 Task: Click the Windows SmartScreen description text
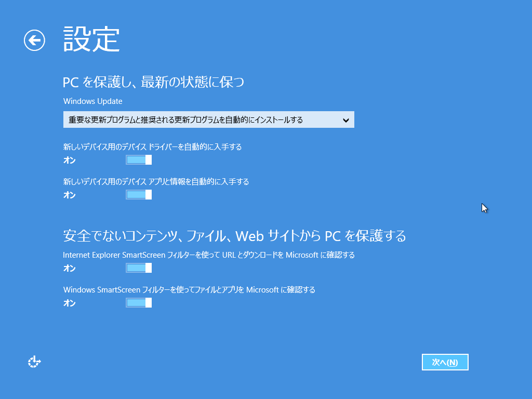pos(189,290)
